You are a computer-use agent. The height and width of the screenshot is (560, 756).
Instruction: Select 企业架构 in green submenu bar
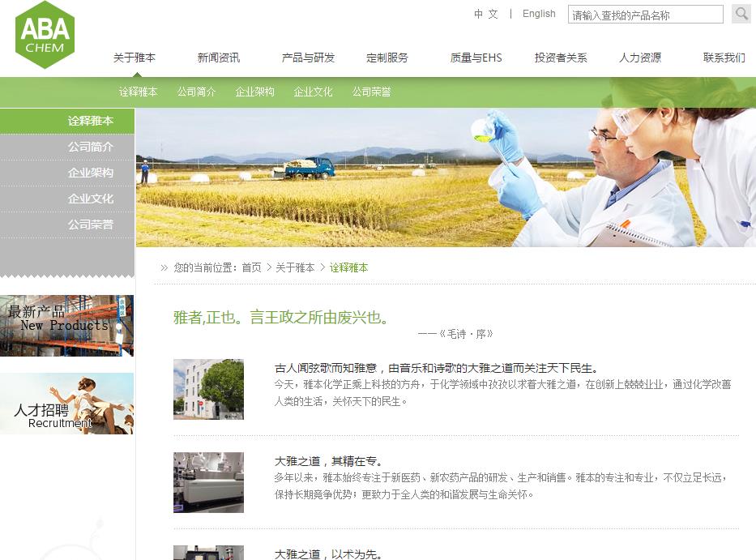(x=255, y=92)
